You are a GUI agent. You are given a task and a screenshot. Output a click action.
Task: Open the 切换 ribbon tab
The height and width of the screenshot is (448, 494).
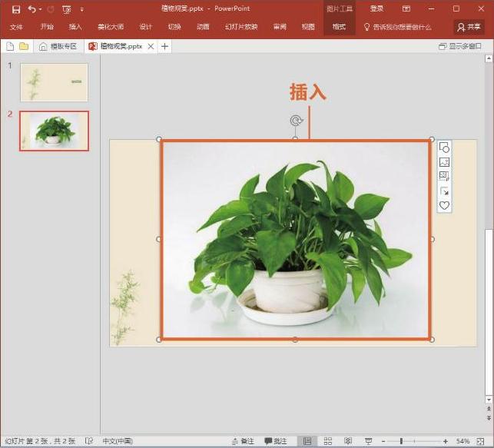pyautogui.click(x=174, y=27)
